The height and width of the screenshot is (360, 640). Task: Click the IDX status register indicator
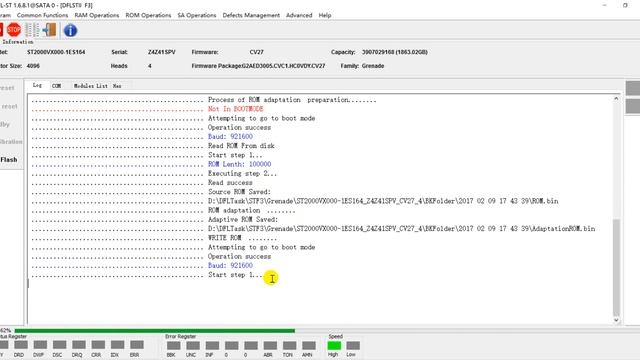(117, 345)
